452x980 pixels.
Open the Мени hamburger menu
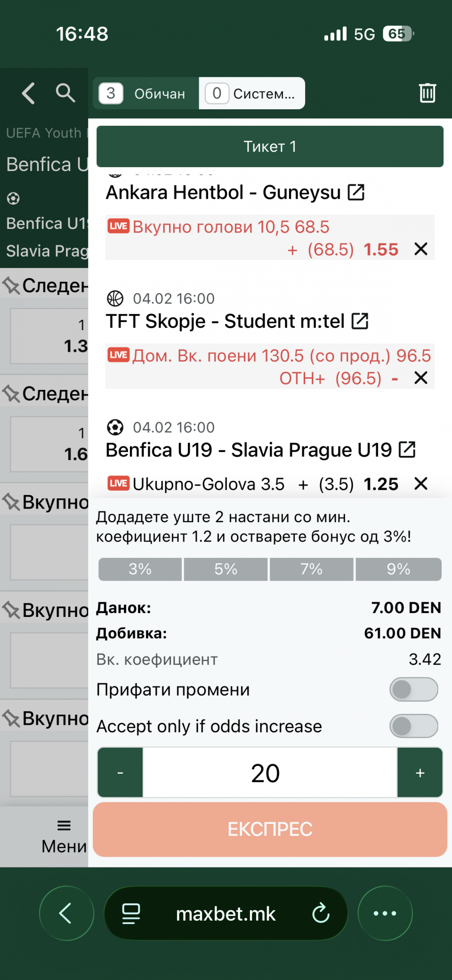(64, 836)
